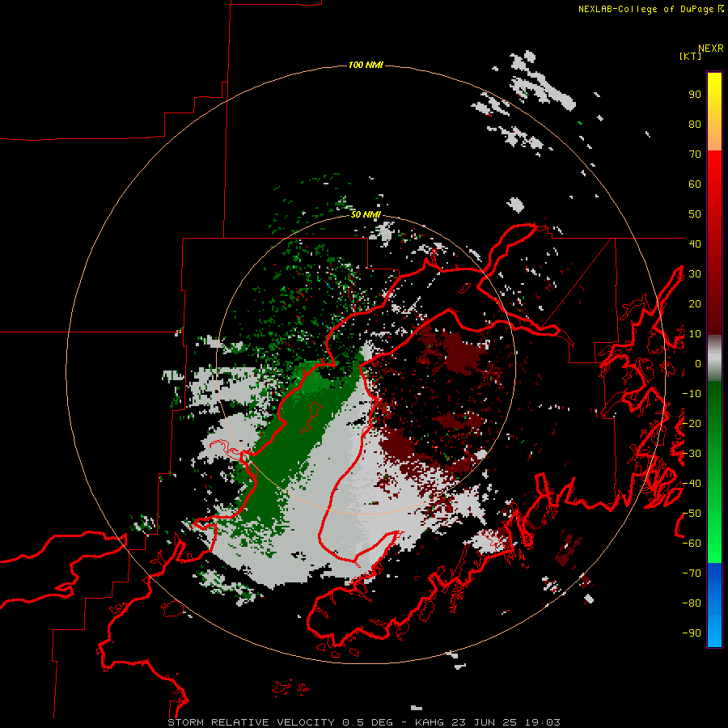
Task: Click the -40 value on velocity scale
Action: click(x=692, y=484)
